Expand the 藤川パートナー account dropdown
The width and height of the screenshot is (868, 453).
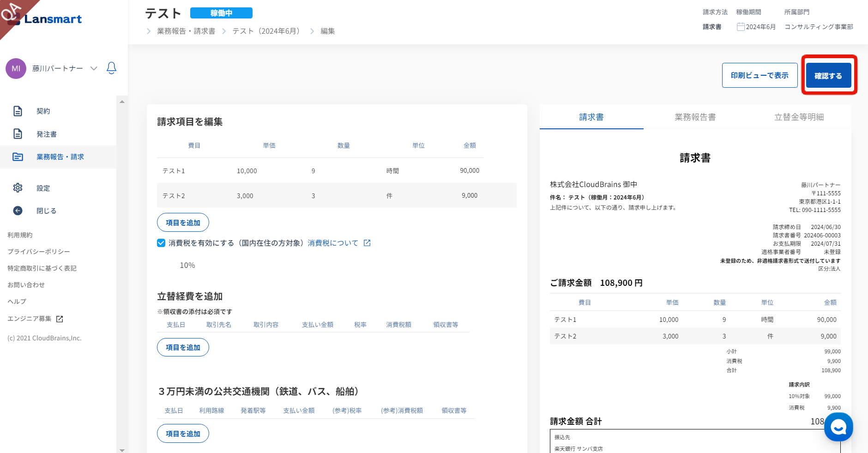[x=94, y=68]
